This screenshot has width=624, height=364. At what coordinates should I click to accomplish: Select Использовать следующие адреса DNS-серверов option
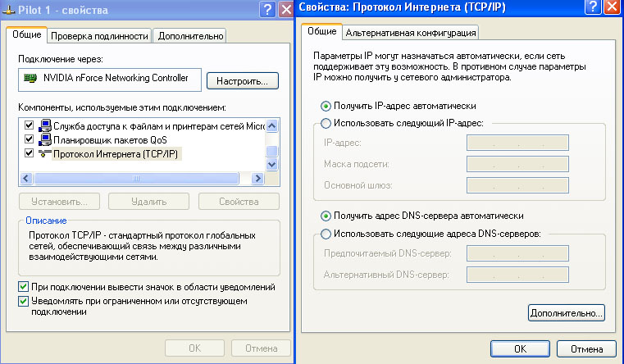[326, 234]
